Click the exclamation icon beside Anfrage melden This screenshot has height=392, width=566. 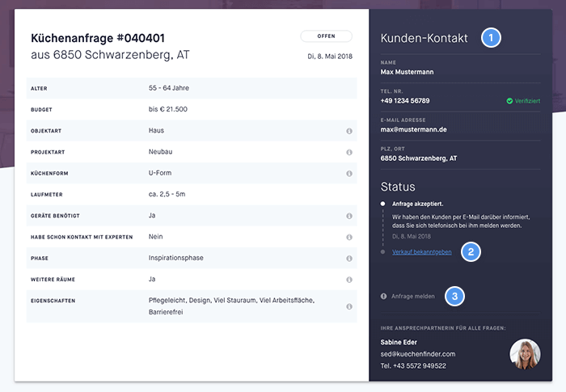click(x=383, y=297)
